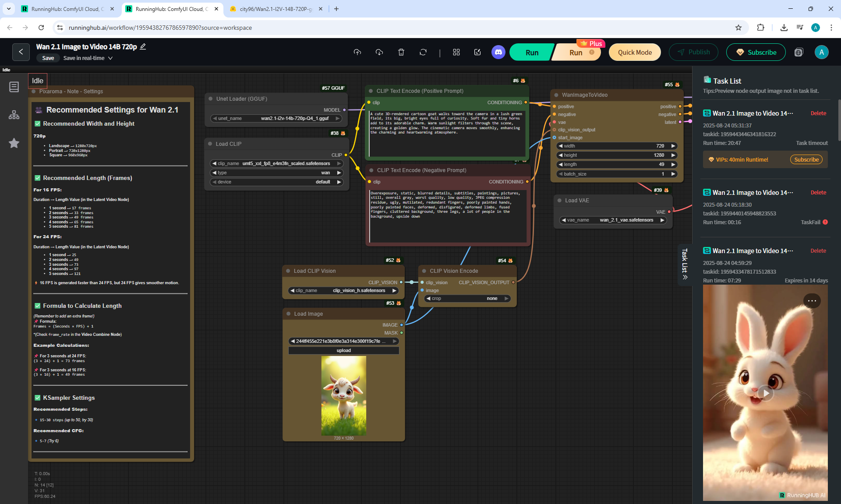Open the favorites star sidebar icon

click(14, 143)
